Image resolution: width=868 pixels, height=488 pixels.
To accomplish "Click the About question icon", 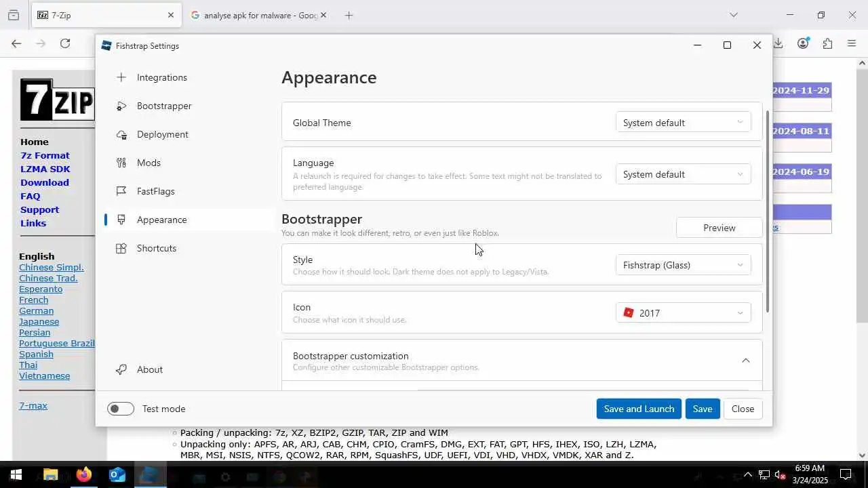I will click(121, 369).
